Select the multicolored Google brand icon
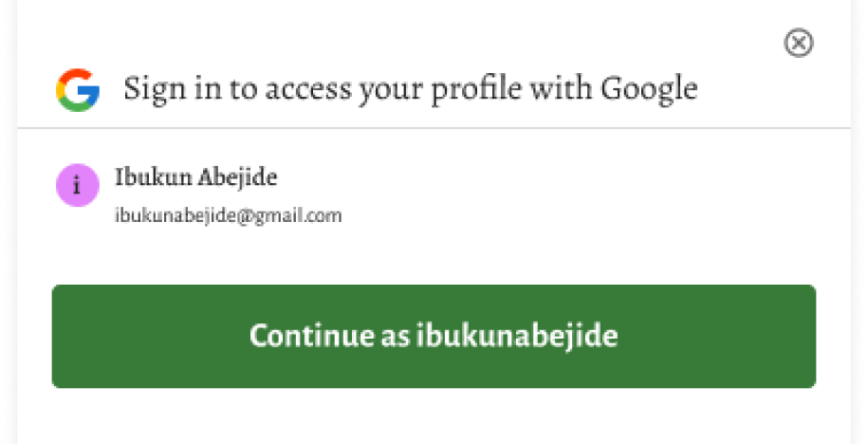Viewport: 868px width, 444px height. pos(78,90)
